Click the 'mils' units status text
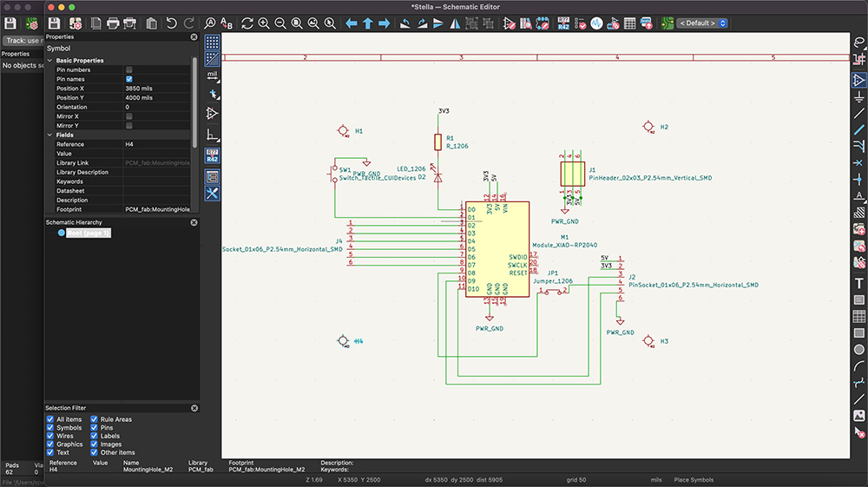This screenshot has height=487, width=868. click(x=656, y=480)
